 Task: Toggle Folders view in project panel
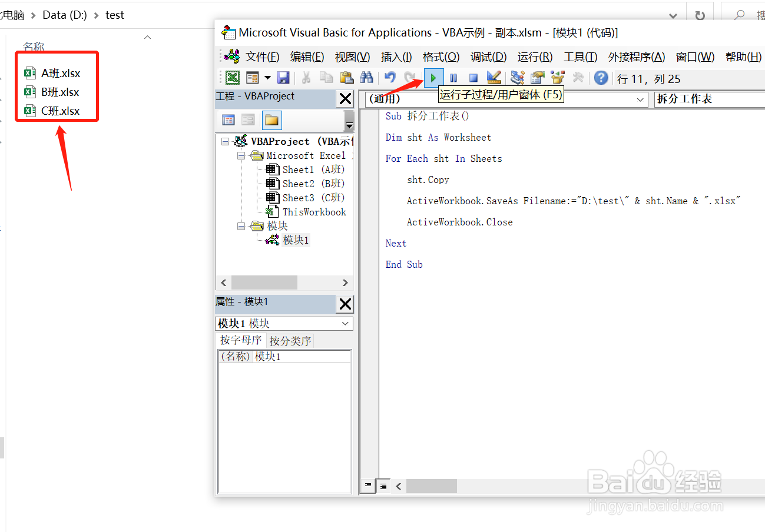[x=271, y=120]
